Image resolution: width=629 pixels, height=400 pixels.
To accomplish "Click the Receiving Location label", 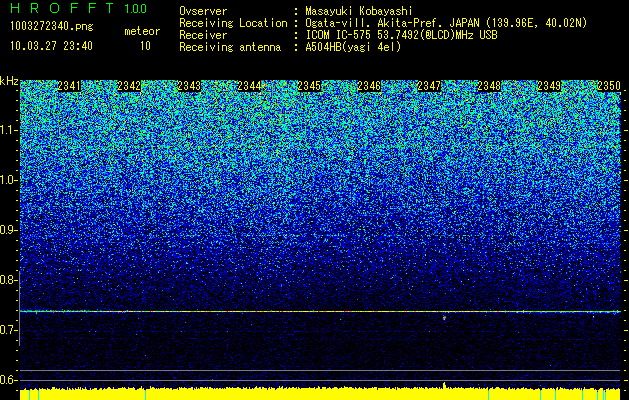I will coord(233,23).
